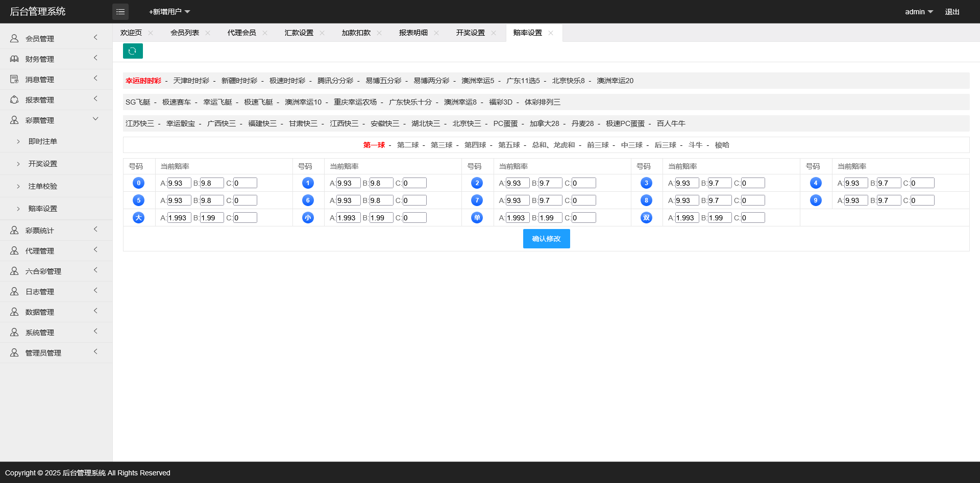Open the +新增用户 dropdown
This screenshot has height=483, width=980.
point(169,12)
